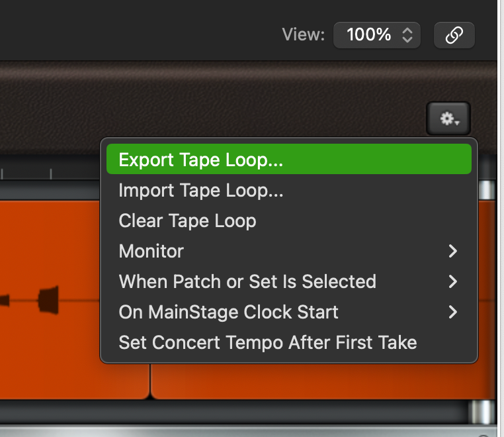Toggle Set Concert Tempo After First Take

tap(288, 342)
